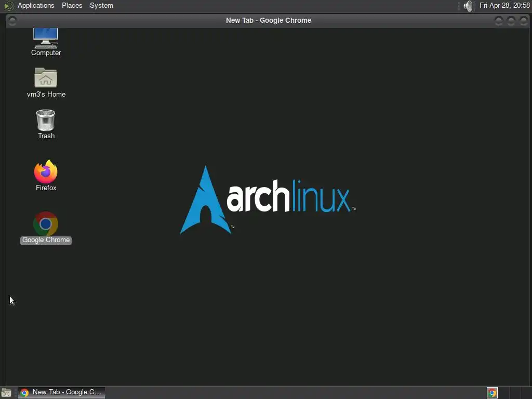
Task: Click the show desktop icon in bottom panel
Action: 6,393
